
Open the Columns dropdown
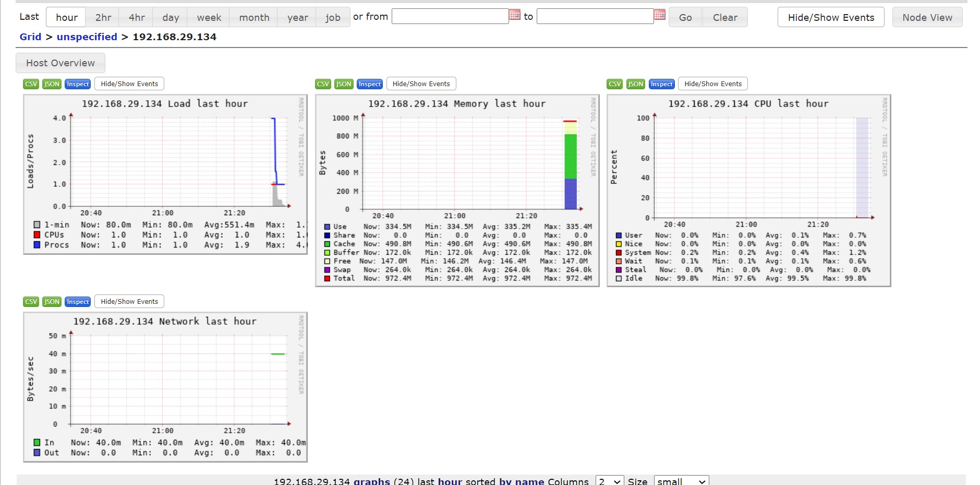tap(610, 481)
